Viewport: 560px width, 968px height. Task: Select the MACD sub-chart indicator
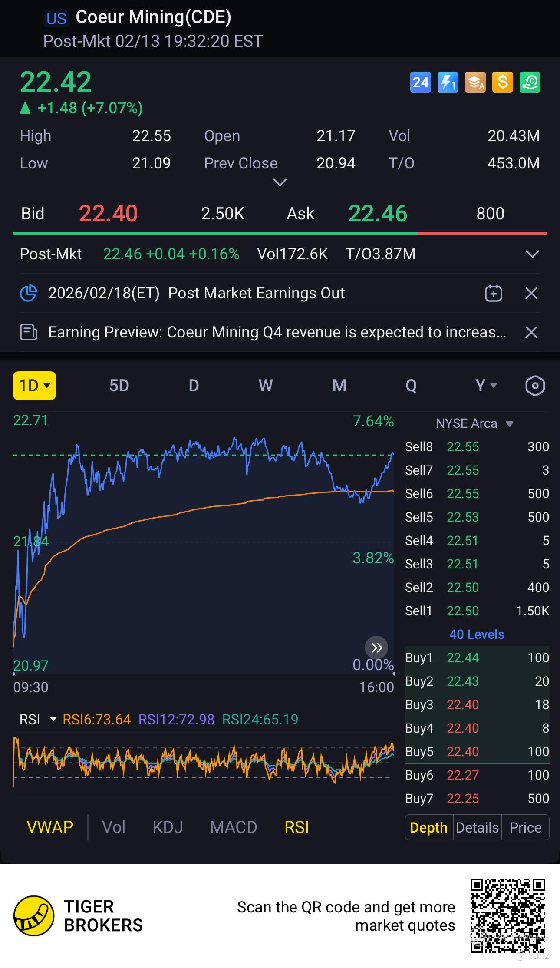pyautogui.click(x=234, y=827)
